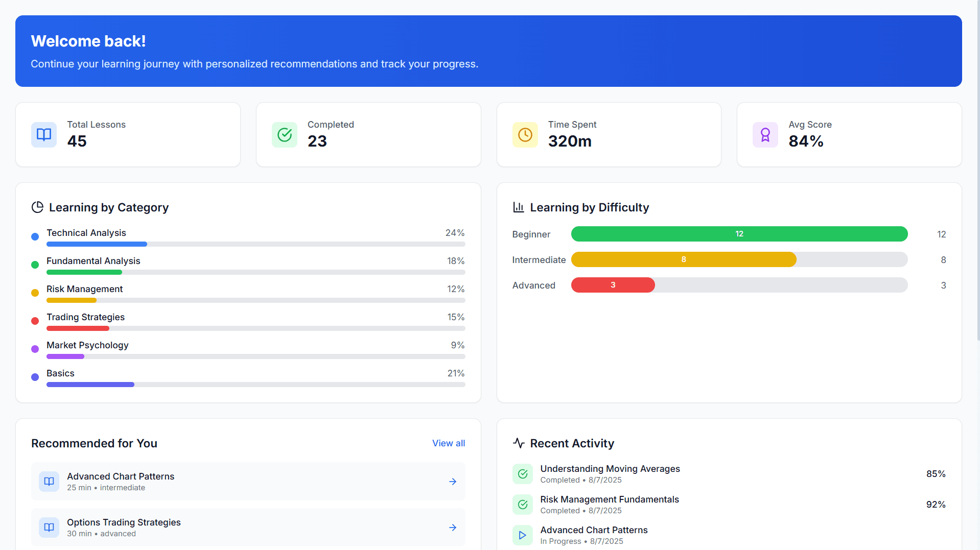980x550 pixels.
Task: Click the Technical Analysis progress bar
Action: [255, 244]
